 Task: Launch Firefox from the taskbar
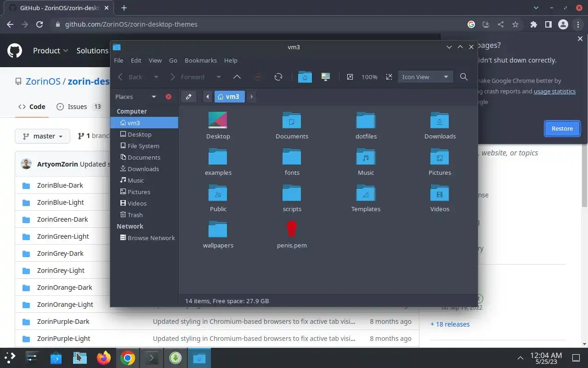(104, 358)
